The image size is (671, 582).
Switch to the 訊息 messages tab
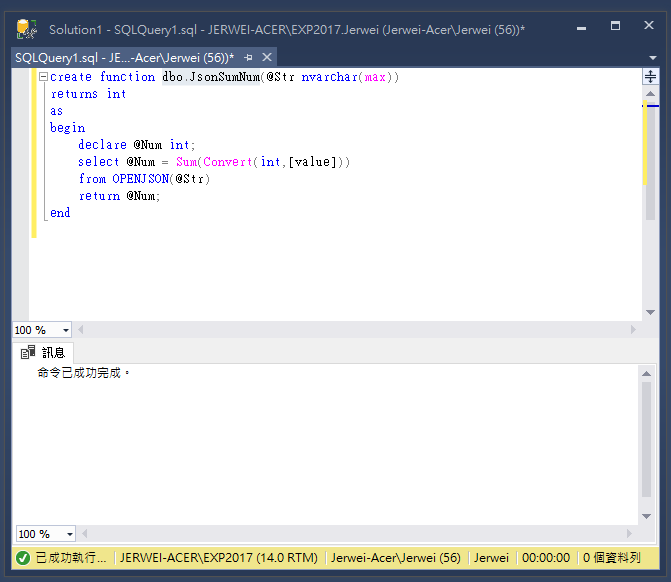click(43, 353)
